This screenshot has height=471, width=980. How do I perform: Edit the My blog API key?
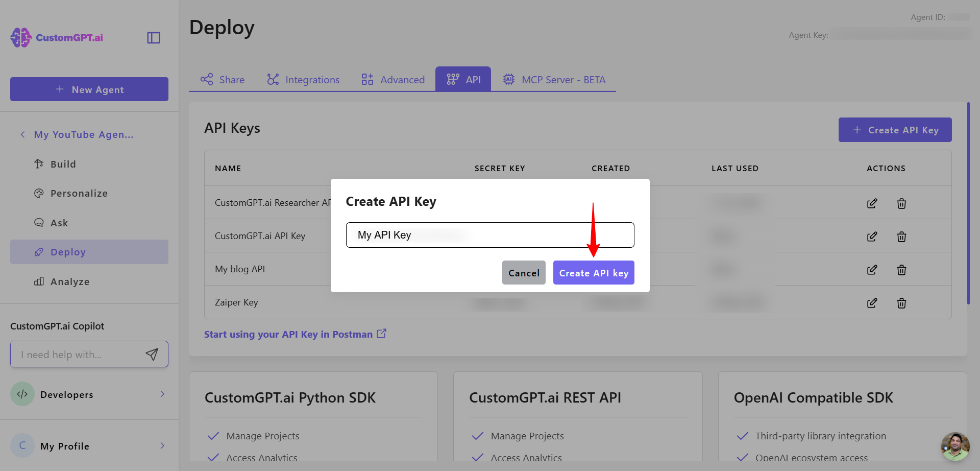click(872, 270)
